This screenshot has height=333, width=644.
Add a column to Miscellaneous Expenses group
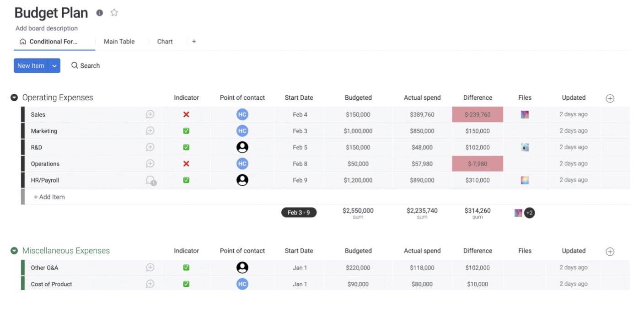(610, 252)
